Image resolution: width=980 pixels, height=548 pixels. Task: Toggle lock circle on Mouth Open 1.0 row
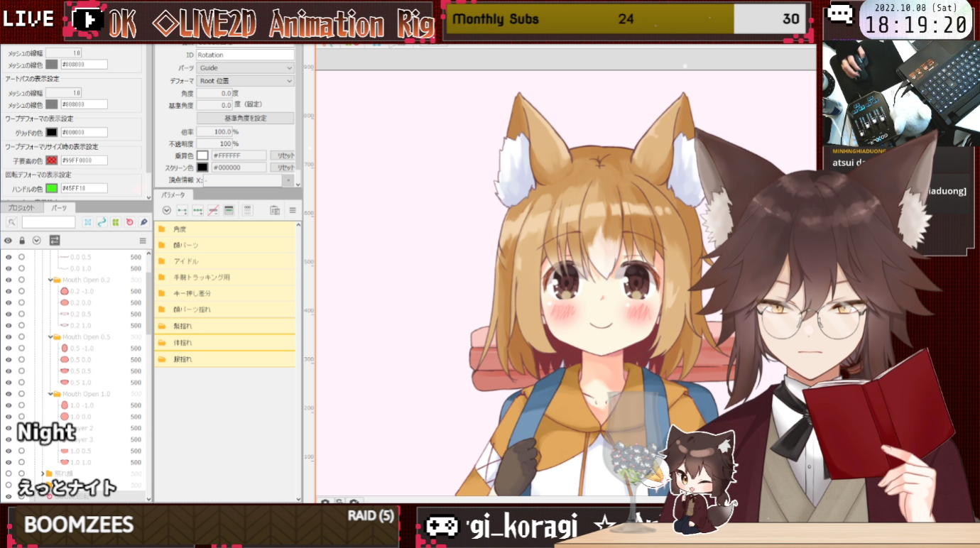(21, 394)
